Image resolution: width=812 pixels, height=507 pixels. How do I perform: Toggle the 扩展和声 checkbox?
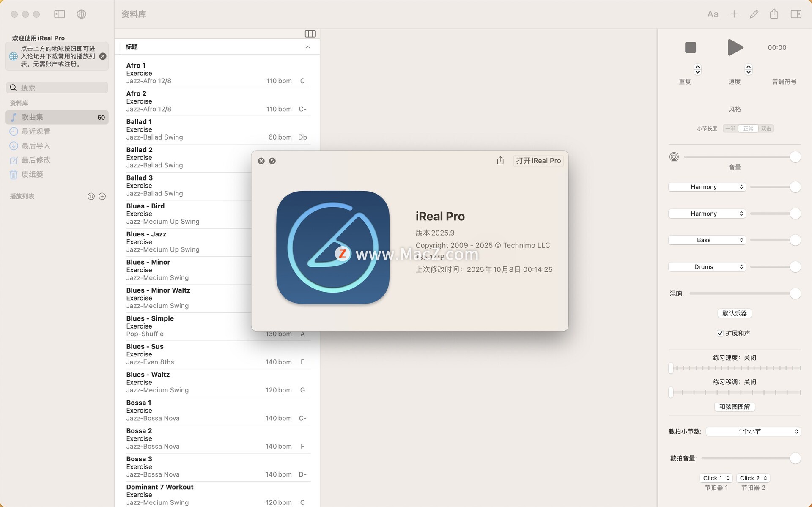(720, 333)
